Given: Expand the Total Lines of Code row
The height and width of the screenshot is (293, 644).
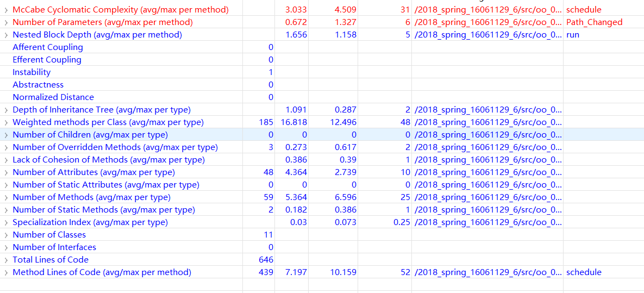Looking at the screenshot, I should point(6,260).
